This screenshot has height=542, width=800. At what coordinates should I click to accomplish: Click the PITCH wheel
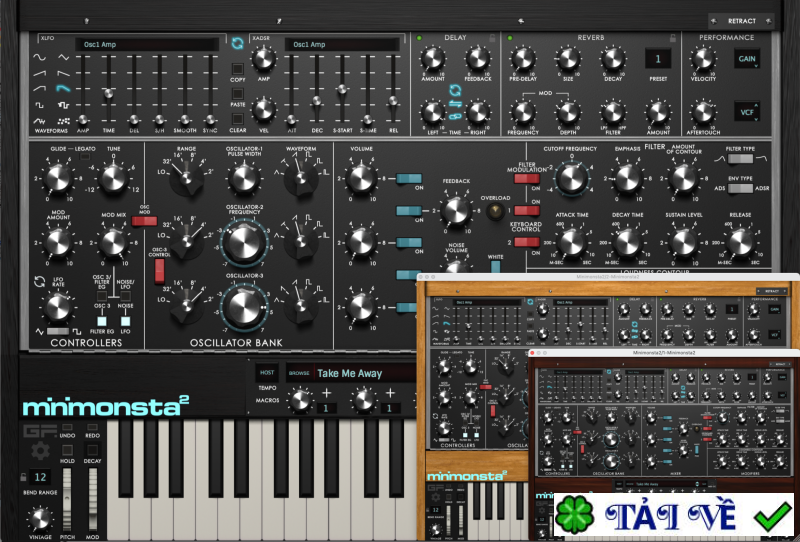click(67, 500)
